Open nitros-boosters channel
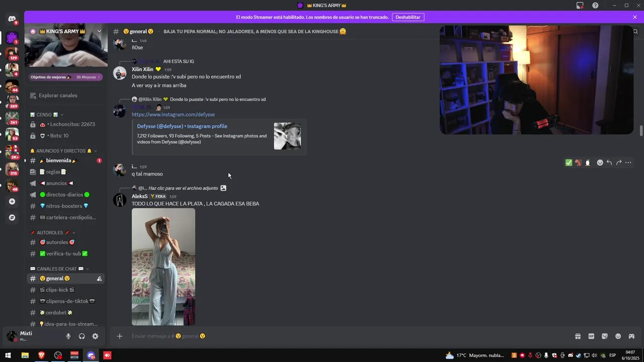The height and width of the screenshot is (362, 644). (x=65, y=206)
